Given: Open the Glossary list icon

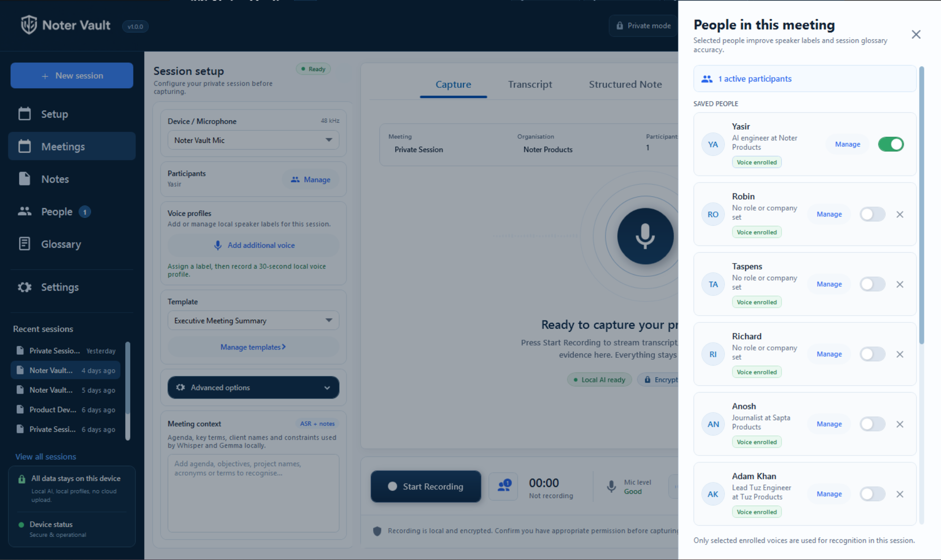Looking at the screenshot, I should coord(25,244).
